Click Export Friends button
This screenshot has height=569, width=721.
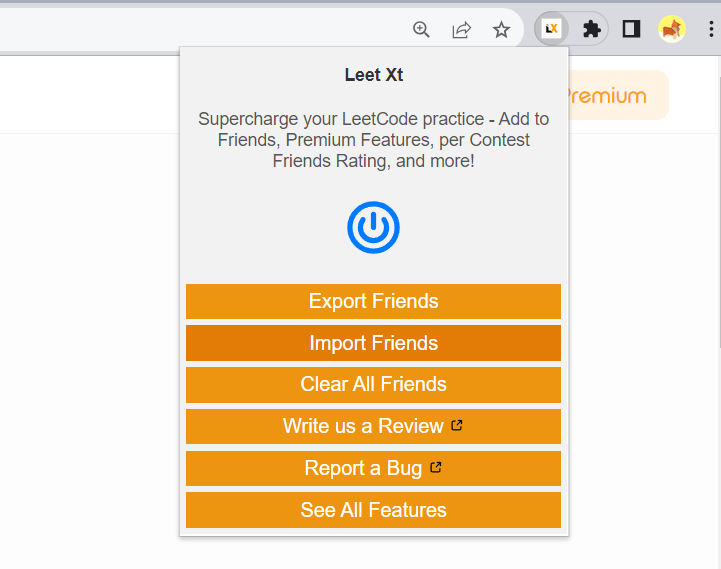point(373,301)
